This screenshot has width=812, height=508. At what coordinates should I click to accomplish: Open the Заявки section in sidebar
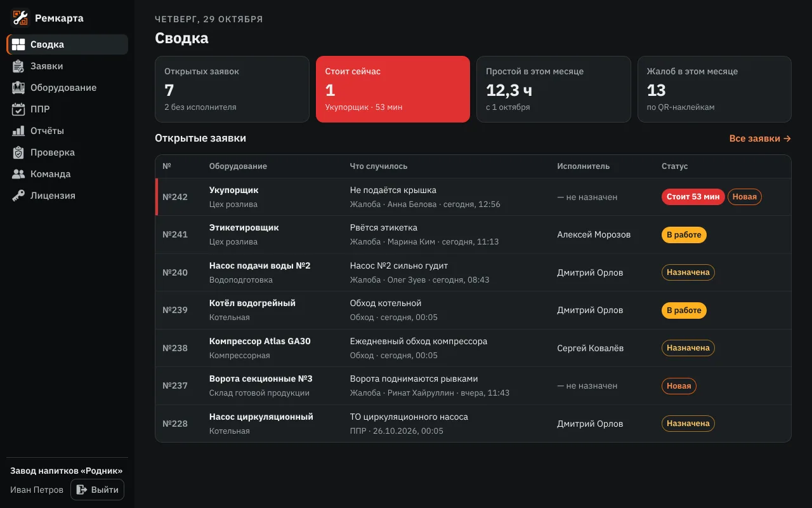[67, 66]
